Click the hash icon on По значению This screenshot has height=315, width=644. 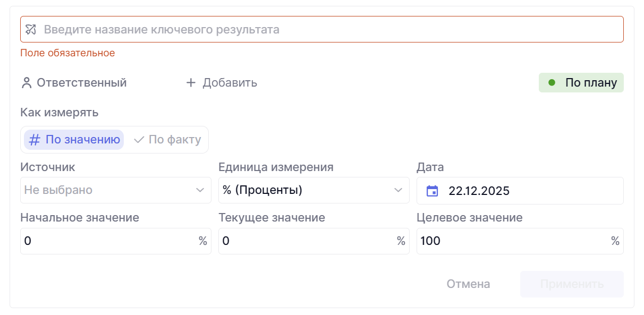point(35,140)
